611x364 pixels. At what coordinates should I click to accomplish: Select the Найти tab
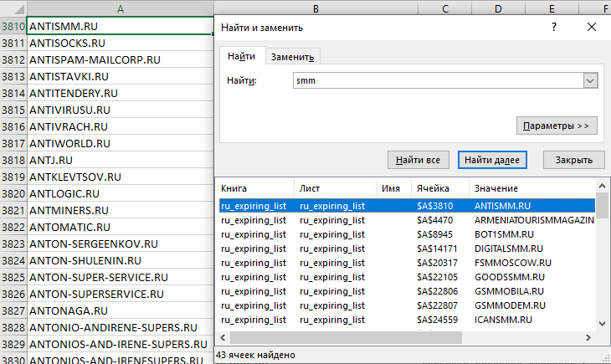[241, 56]
